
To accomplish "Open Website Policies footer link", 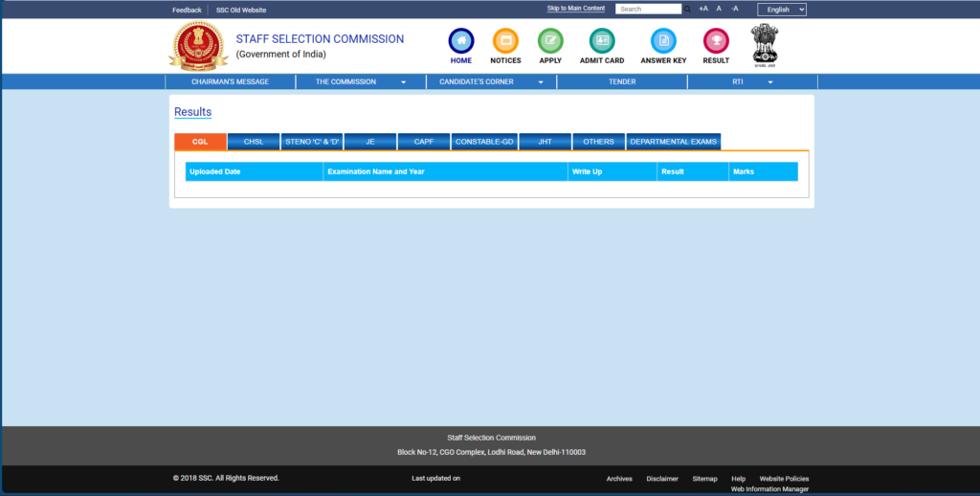I will (x=785, y=479).
